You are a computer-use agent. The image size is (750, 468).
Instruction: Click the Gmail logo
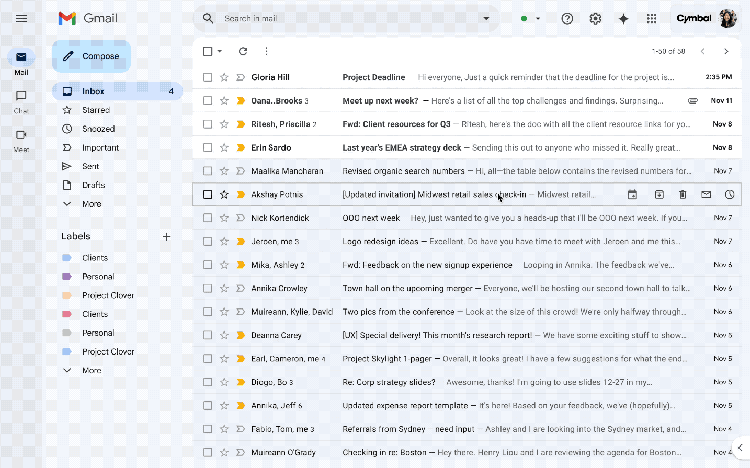coord(88,18)
